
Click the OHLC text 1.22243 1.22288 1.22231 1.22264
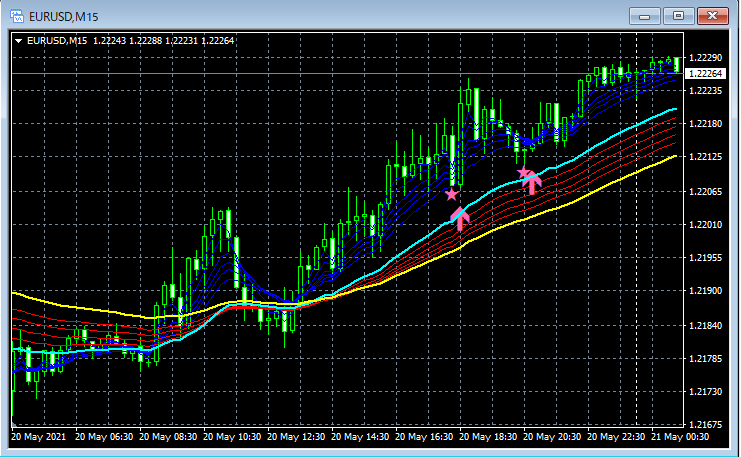pyautogui.click(x=164, y=41)
